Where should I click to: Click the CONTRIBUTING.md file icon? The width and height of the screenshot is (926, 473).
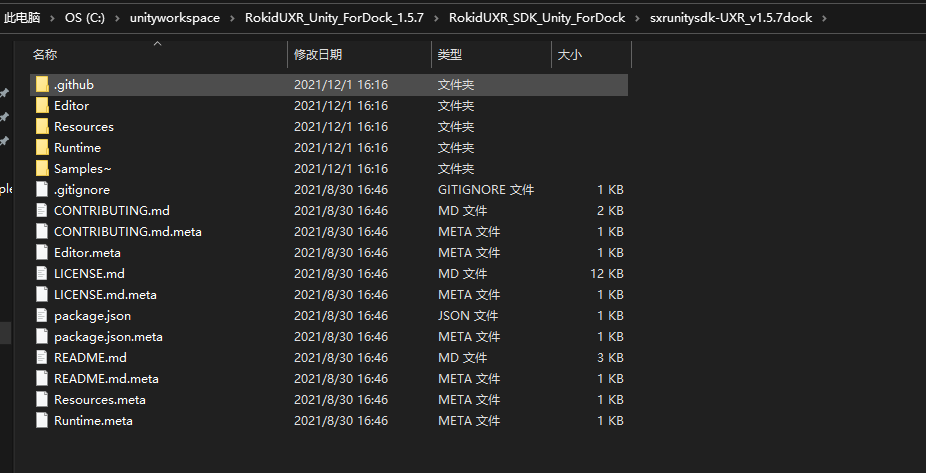point(41,210)
